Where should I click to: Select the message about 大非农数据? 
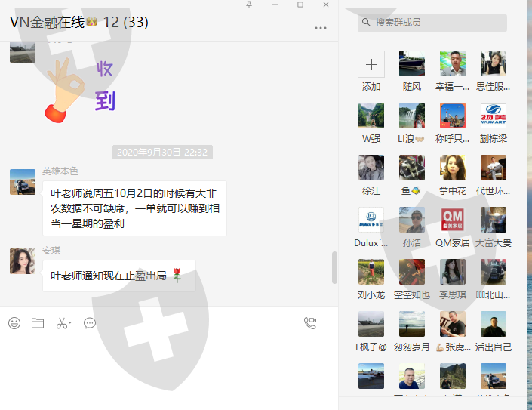click(x=134, y=208)
